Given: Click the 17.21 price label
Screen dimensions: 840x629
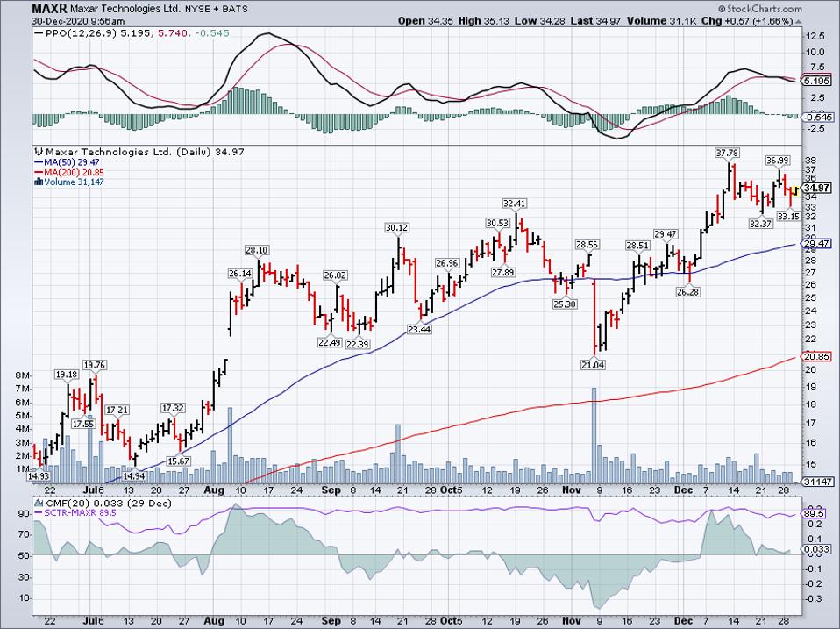Looking at the screenshot, I should point(117,410).
